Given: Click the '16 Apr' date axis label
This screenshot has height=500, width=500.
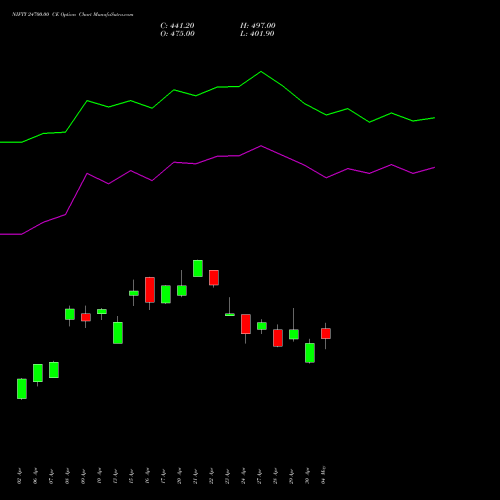Looking at the screenshot, I should point(147,476).
